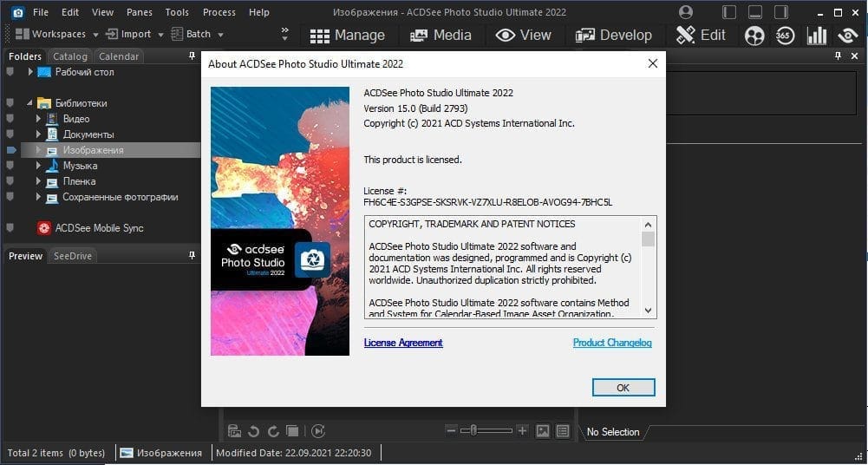Image resolution: width=868 pixels, height=465 pixels.
Task: Click the thumbnail zoom slider
Action: pyautogui.click(x=486, y=430)
